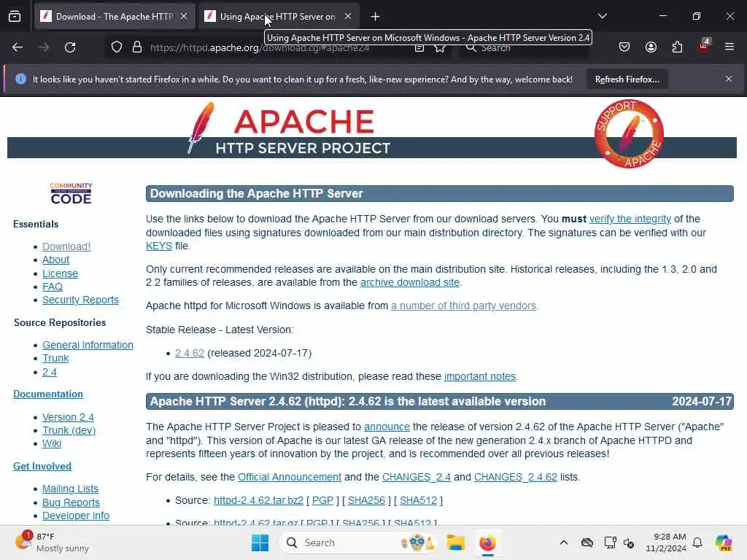Screen dimensions: 747x560
Task: Open the Firefox hamburger application menu
Action: tap(729, 47)
